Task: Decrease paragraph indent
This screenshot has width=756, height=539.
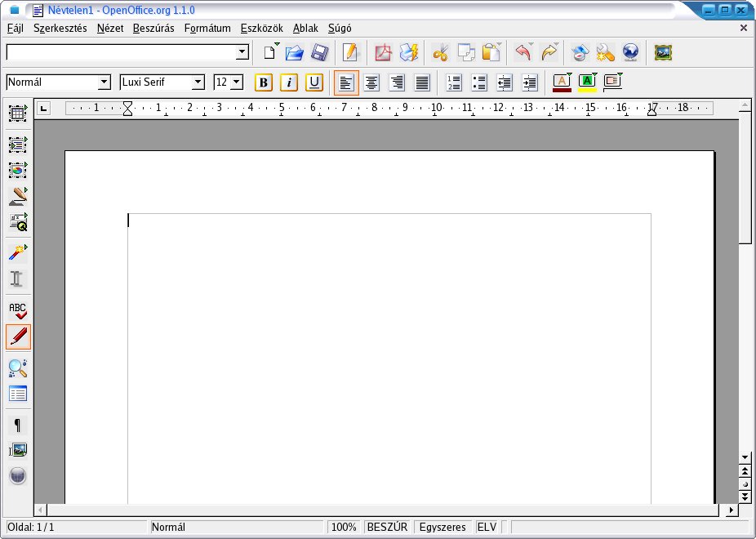Action: (x=505, y=82)
